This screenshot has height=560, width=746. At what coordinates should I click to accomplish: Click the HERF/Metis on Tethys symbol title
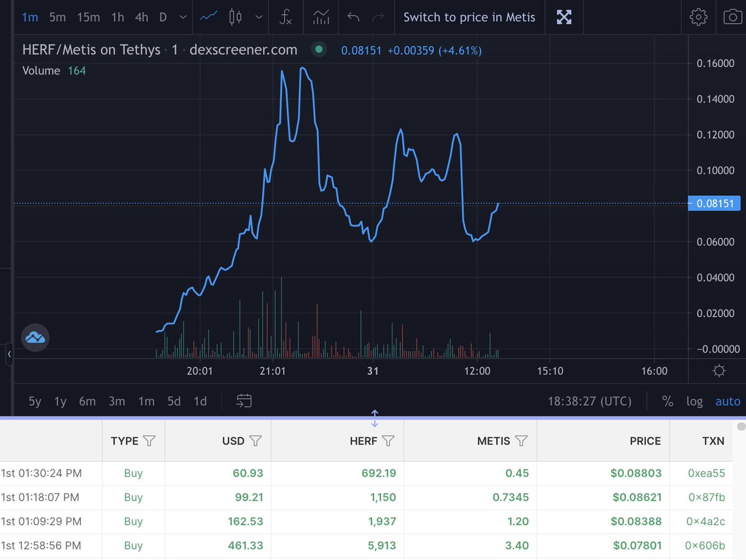coord(91,50)
